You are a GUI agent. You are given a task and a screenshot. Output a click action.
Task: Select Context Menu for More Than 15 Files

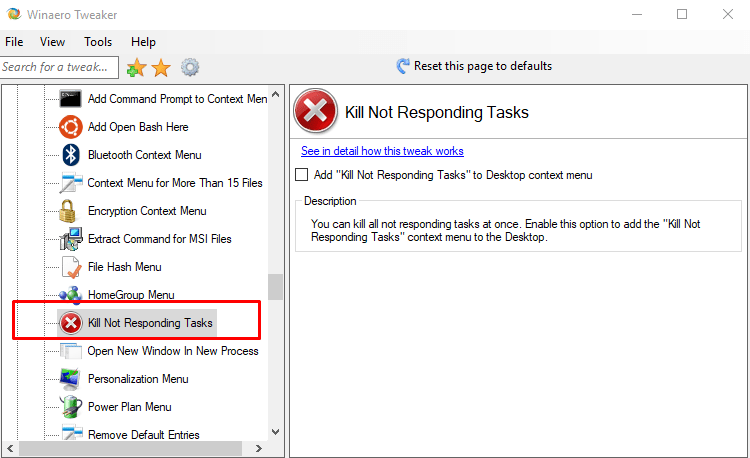click(175, 183)
